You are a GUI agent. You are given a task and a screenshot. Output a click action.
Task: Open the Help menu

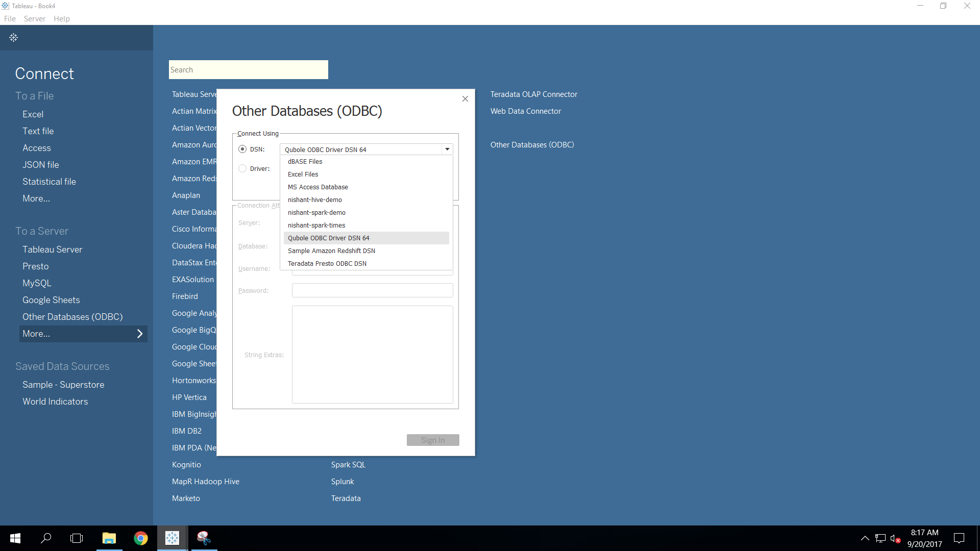62,19
